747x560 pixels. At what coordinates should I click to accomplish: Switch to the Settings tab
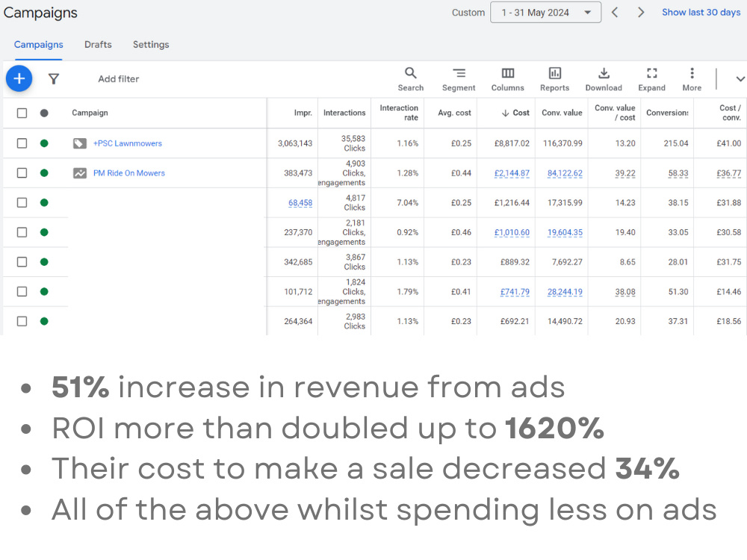pyautogui.click(x=151, y=45)
